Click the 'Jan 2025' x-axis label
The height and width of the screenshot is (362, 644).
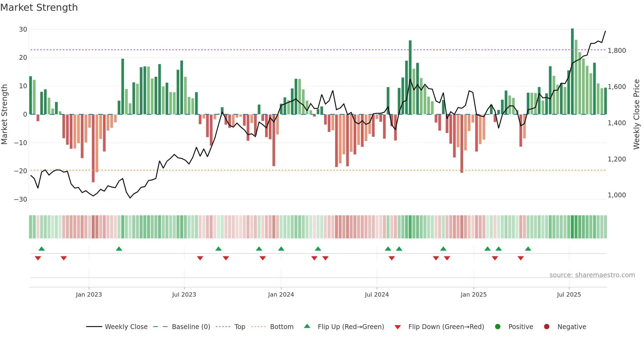[x=474, y=294]
